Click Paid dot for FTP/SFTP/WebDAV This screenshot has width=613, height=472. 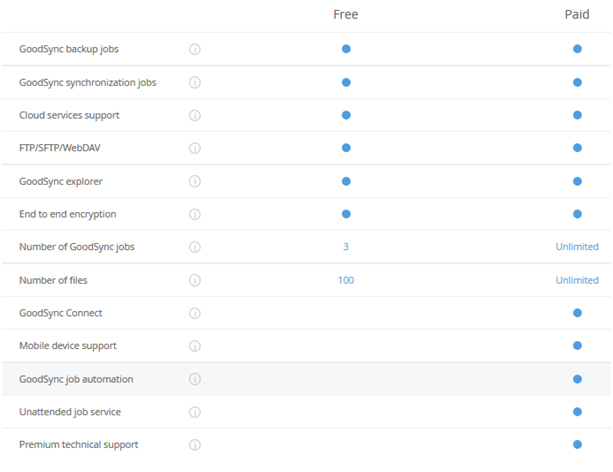point(577,148)
